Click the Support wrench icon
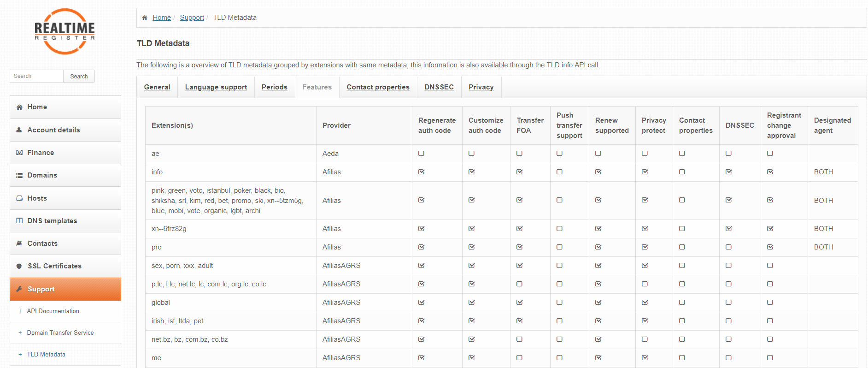This screenshot has width=868, height=368. click(x=19, y=289)
